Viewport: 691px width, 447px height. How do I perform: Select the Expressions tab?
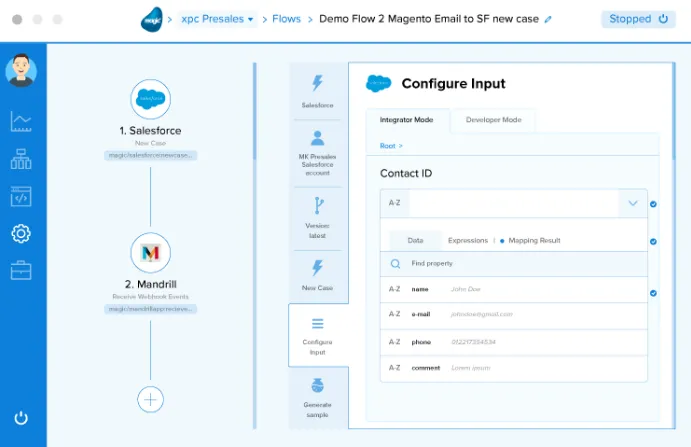[468, 241]
